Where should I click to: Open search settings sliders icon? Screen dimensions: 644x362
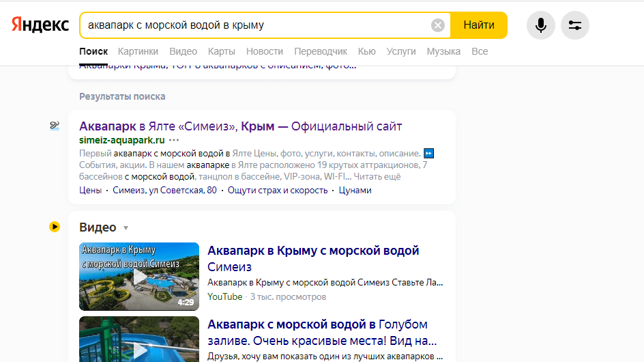coord(574,25)
